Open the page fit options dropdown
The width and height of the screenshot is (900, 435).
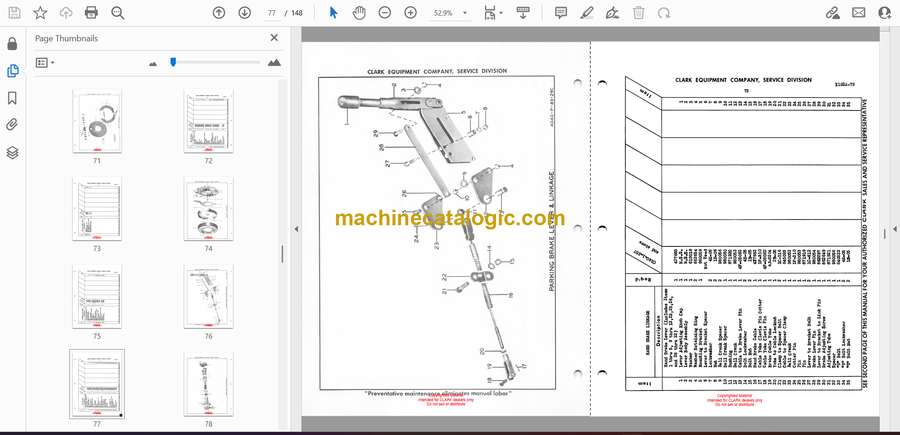[x=493, y=13]
